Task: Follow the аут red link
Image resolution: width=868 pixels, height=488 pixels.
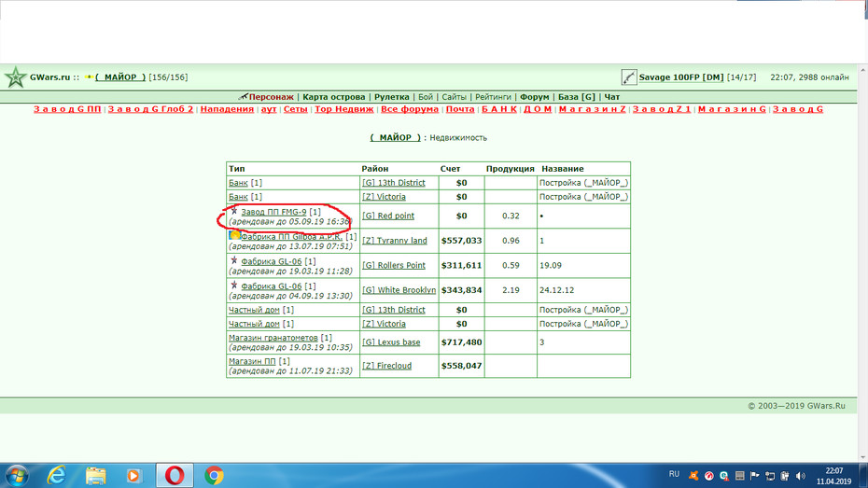Action: pos(269,109)
